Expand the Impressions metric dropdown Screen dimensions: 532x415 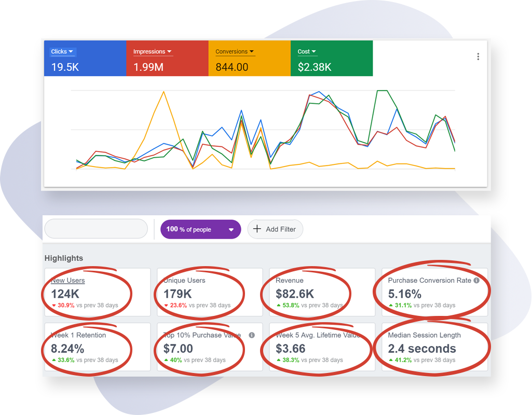point(153,51)
